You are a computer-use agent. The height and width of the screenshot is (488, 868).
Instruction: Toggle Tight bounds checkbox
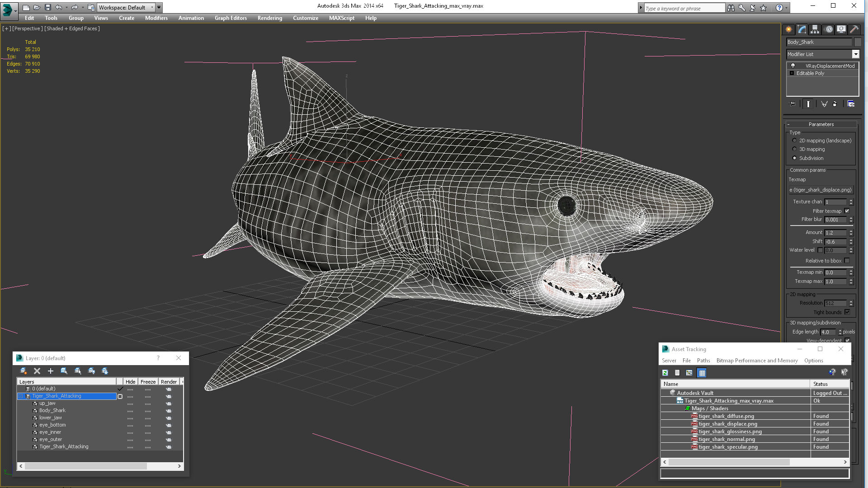pyautogui.click(x=847, y=312)
